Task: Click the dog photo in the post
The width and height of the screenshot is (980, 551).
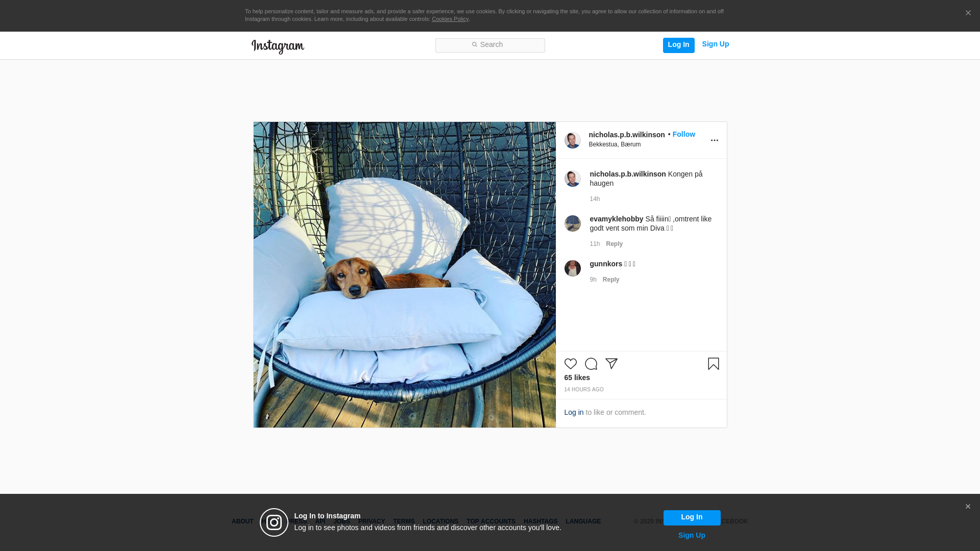Action: tap(404, 274)
